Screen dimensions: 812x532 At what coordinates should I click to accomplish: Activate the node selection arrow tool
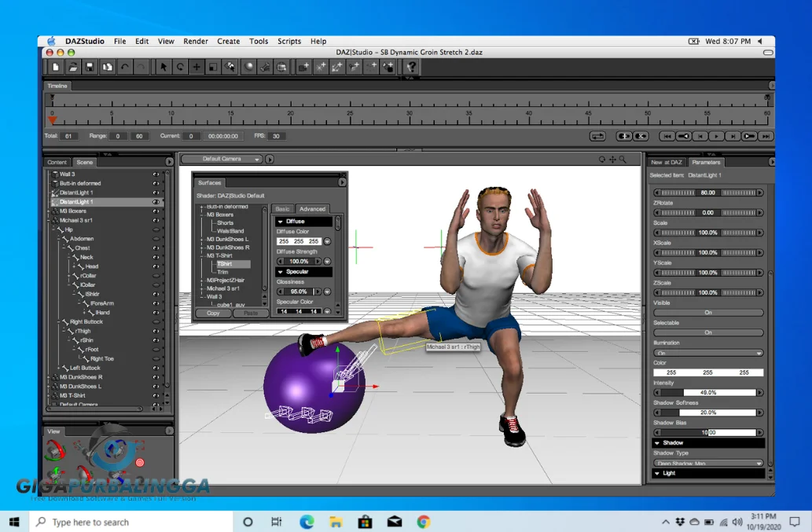[162, 68]
